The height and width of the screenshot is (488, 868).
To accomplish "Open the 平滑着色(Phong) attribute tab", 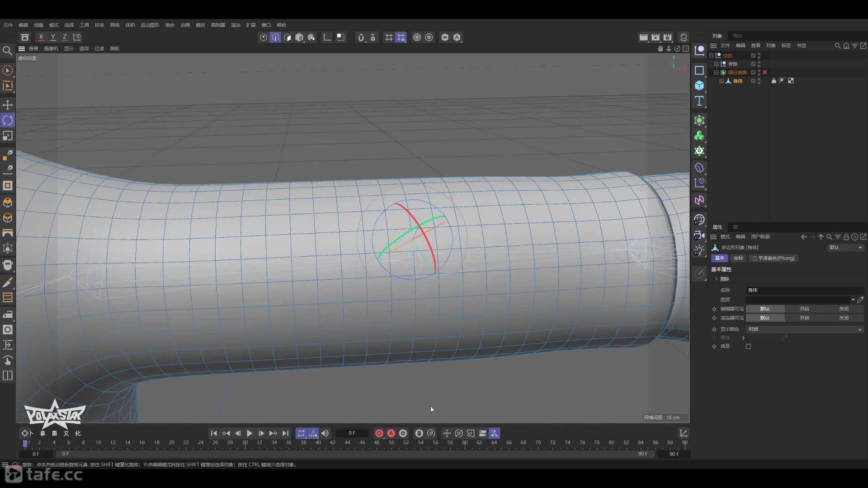I will [774, 258].
